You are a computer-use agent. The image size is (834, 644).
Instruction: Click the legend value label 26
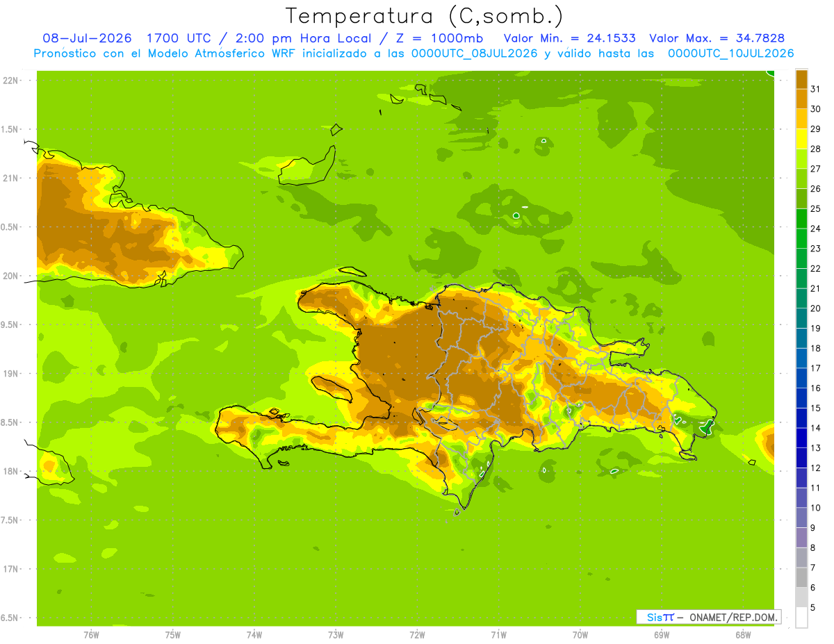(x=816, y=189)
